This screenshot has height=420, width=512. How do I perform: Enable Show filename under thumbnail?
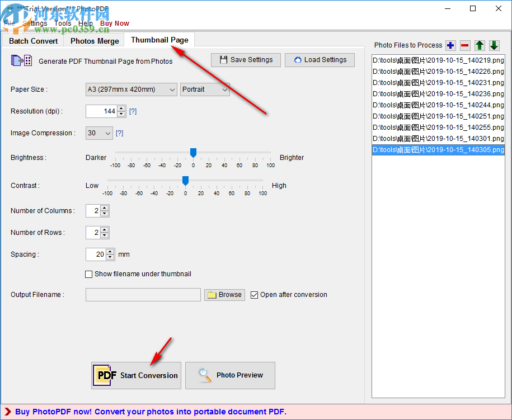(x=87, y=274)
